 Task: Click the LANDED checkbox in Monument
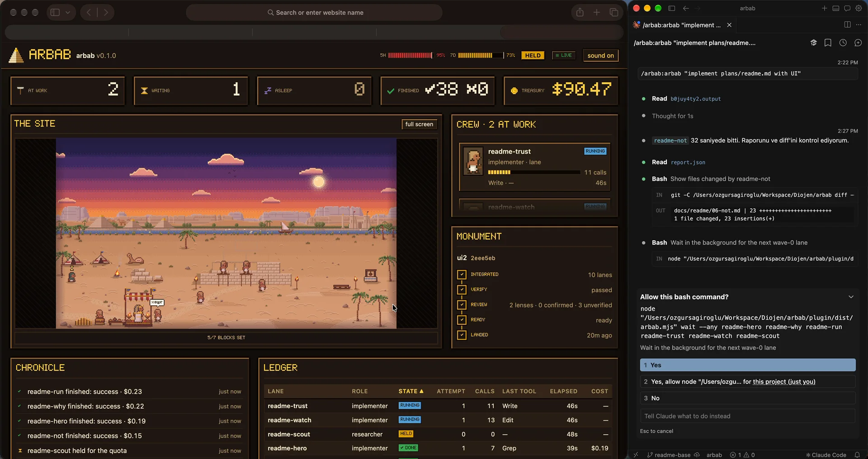pos(462,335)
